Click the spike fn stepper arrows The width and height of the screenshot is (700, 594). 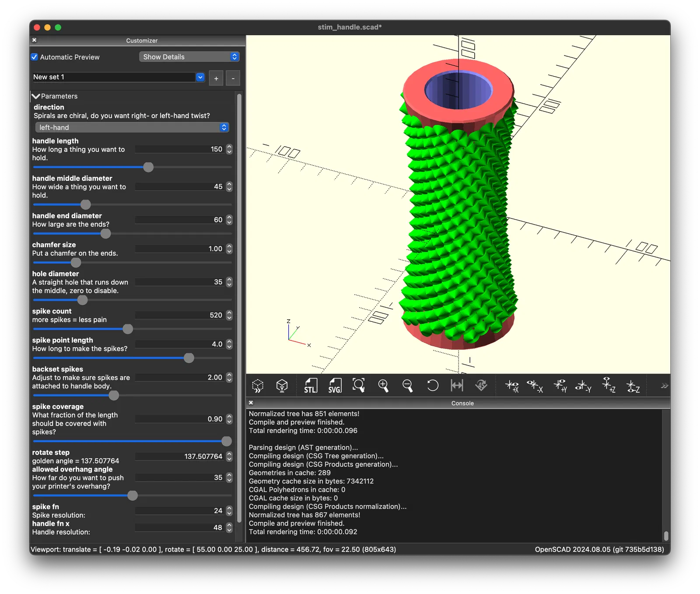pyautogui.click(x=229, y=511)
